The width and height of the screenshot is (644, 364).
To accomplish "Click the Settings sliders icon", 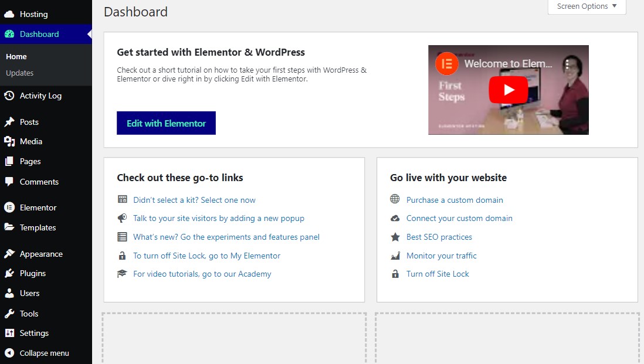I will click(9, 333).
